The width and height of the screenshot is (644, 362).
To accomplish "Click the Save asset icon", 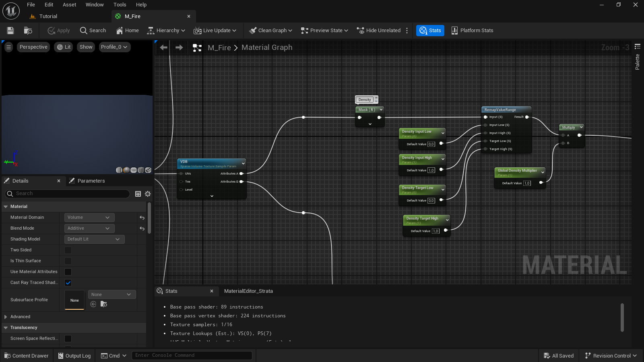I will (x=10, y=31).
